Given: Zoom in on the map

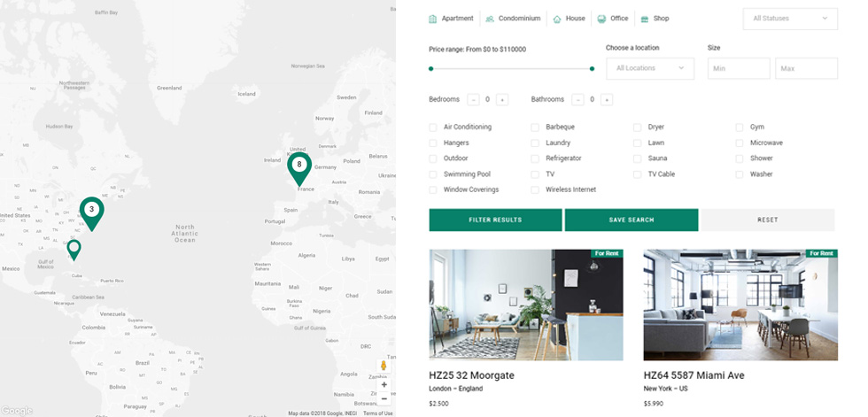Looking at the screenshot, I should [x=384, y=384].
